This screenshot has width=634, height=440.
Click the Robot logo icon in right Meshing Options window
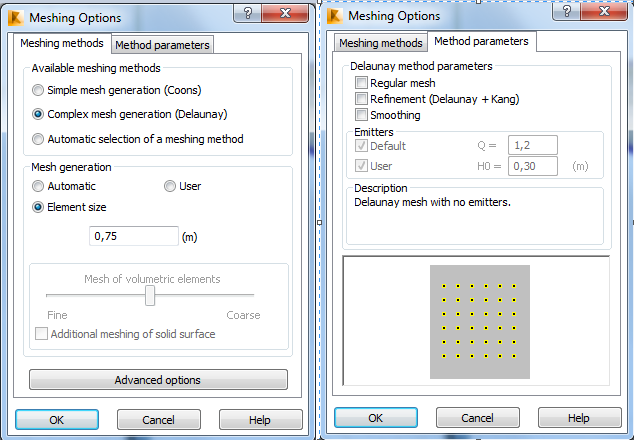point(335,16)
